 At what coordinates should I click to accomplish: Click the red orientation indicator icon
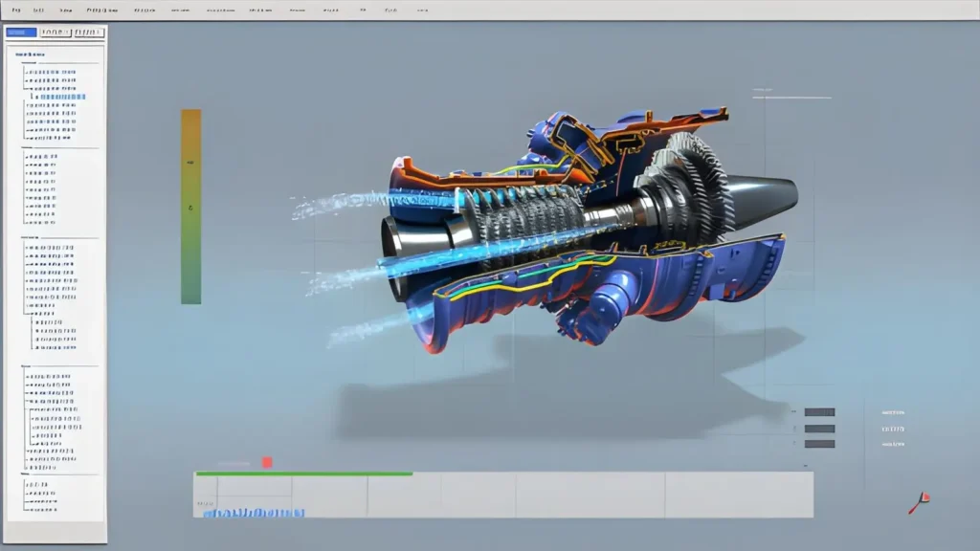click(x=920, y=502)
